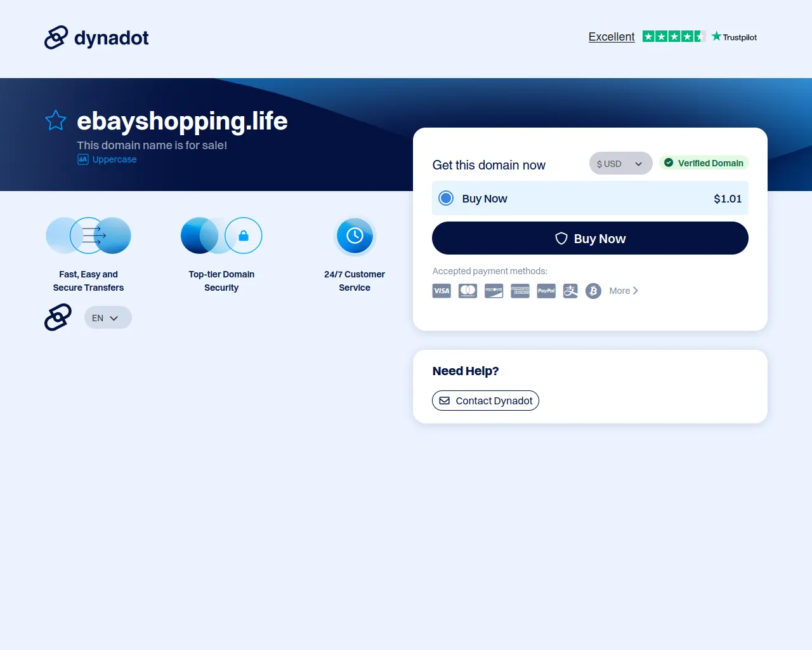Click the Accepted payment methods label
This screenshot has width=812, height=650.
[x=490, y=271]
